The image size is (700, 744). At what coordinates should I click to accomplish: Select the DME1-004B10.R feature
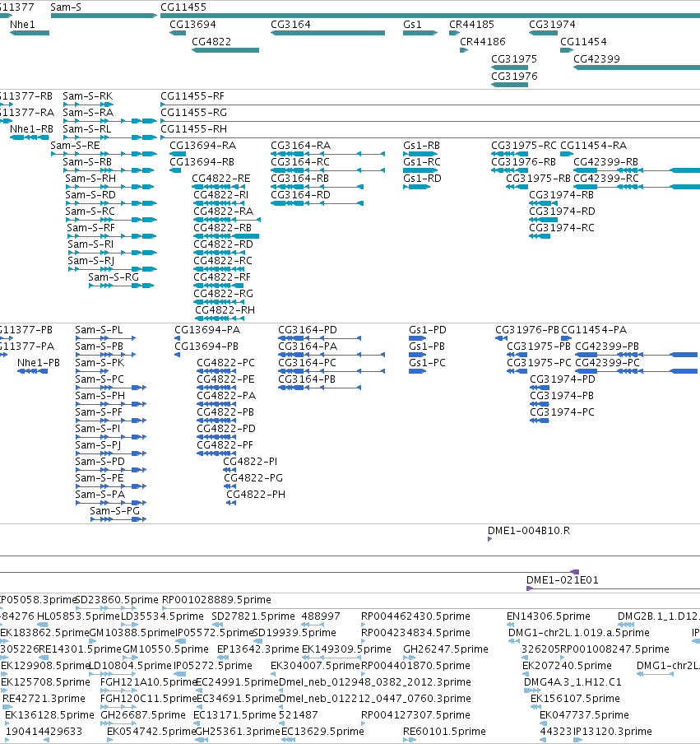(x=529, y=531)
